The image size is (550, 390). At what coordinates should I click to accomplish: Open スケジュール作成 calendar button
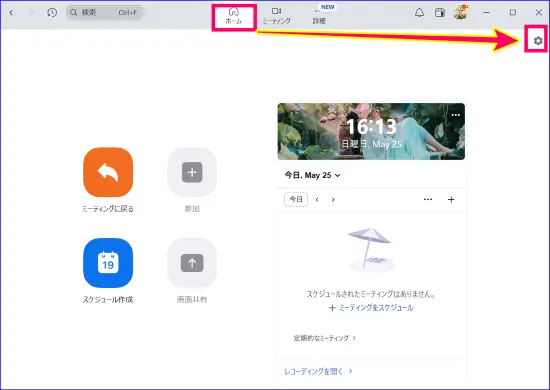pos(108,263)
